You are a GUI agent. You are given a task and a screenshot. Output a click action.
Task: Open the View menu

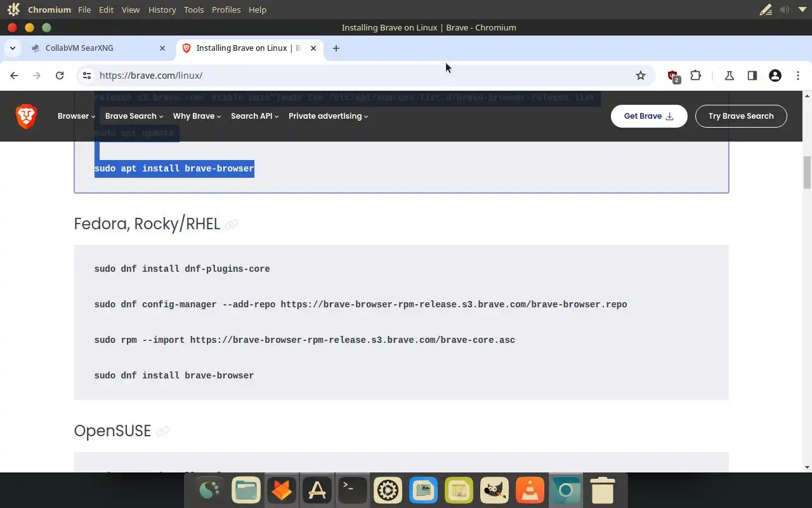click(131, 10)
